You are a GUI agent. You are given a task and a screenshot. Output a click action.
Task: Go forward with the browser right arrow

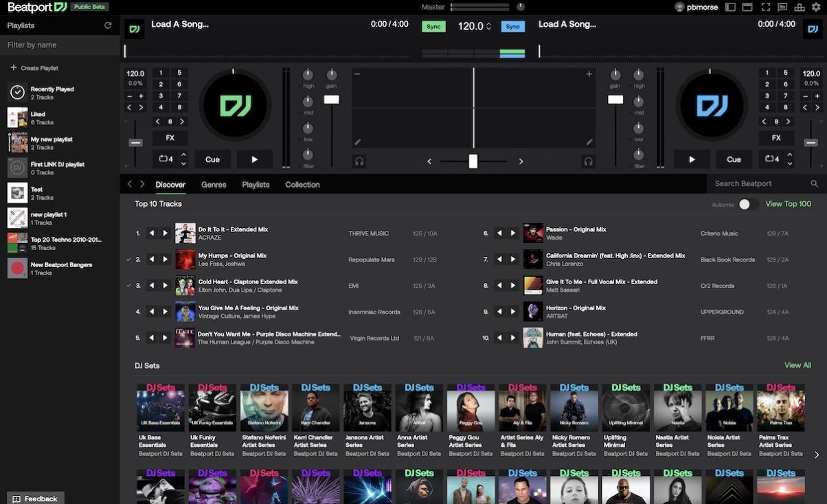coord(142,184)
